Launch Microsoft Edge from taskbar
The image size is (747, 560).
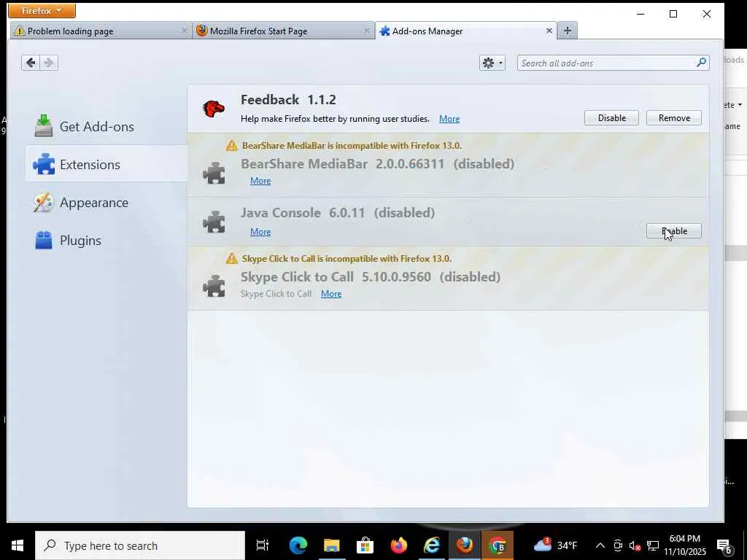coord(298,545)
